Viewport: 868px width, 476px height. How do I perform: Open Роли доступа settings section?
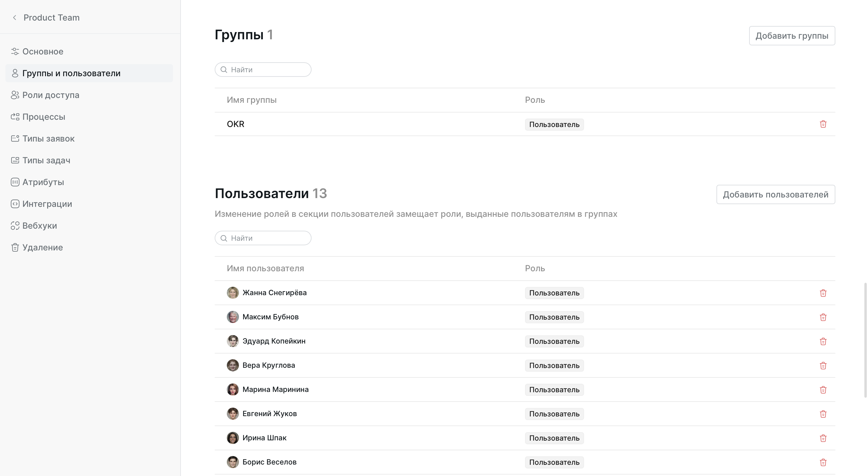point(51,95)
